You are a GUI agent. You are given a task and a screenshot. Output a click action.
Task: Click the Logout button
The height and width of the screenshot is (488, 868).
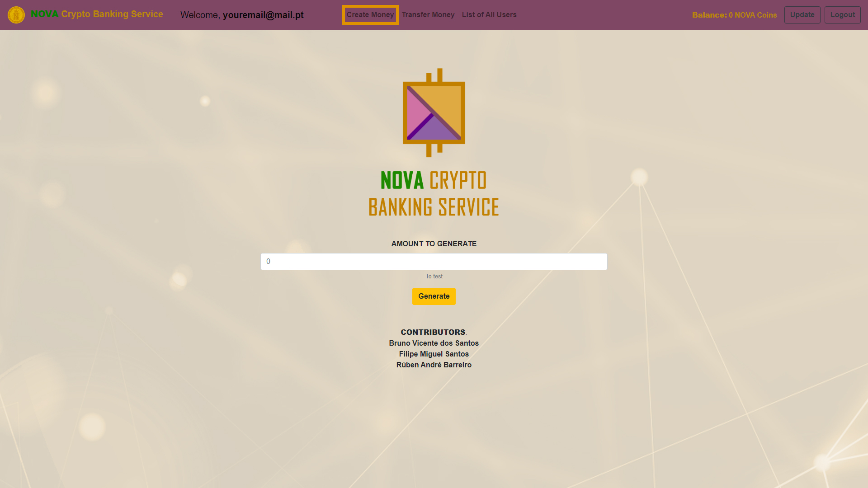[842, 15]
